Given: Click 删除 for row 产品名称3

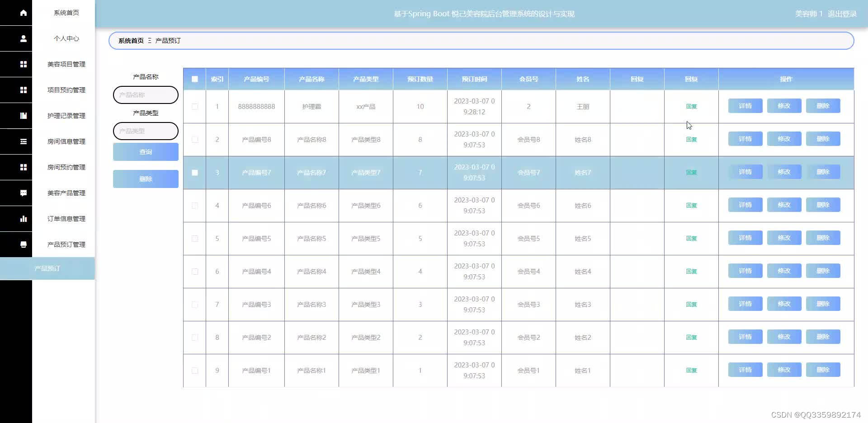Looking at the screenshot, I should point(823,304).
